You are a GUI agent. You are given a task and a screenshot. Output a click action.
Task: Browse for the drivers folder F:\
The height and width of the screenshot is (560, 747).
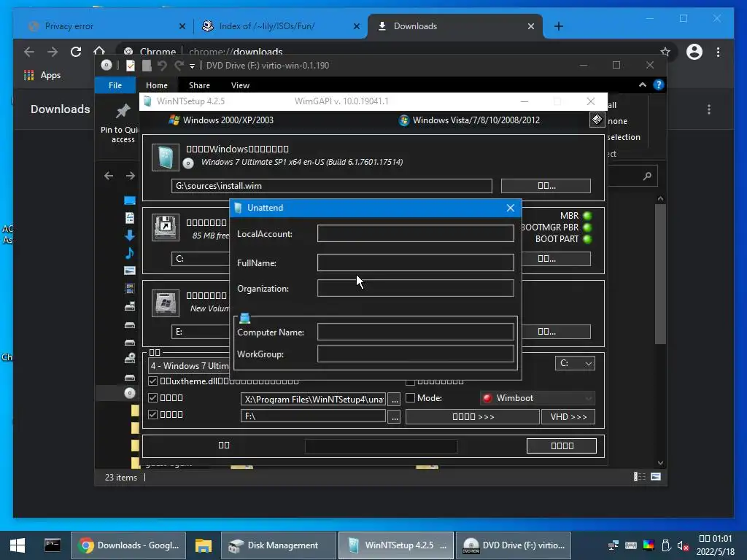[395, 416]
